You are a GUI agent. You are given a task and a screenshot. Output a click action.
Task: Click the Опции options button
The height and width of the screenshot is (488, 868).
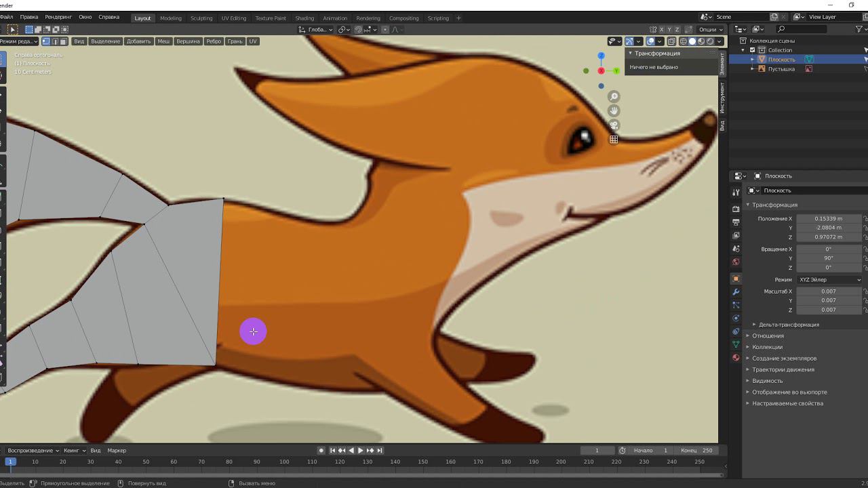pyautogui.click(x=709, y=30)
